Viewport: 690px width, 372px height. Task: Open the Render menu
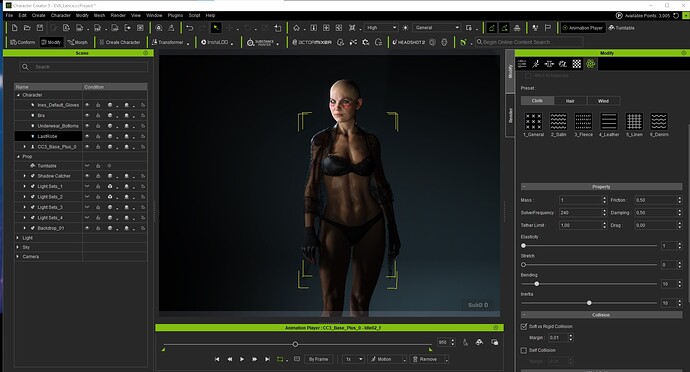[x=118, y=15]
